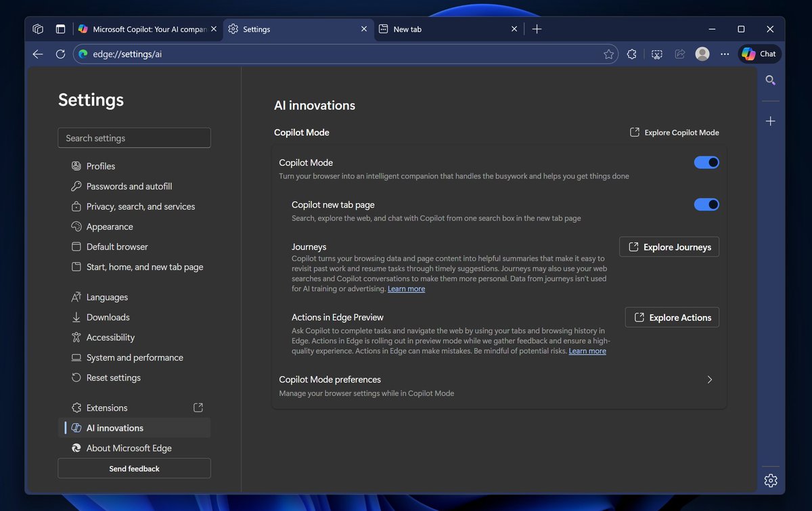Open sidebar settings gear icon
The height and width of the screenshot is (511, 812).
point(770,481)
